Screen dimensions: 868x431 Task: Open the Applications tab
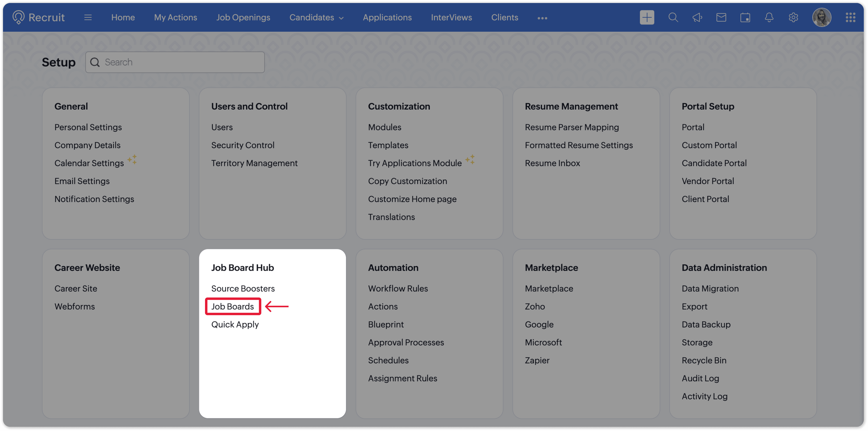pos(387,18)
